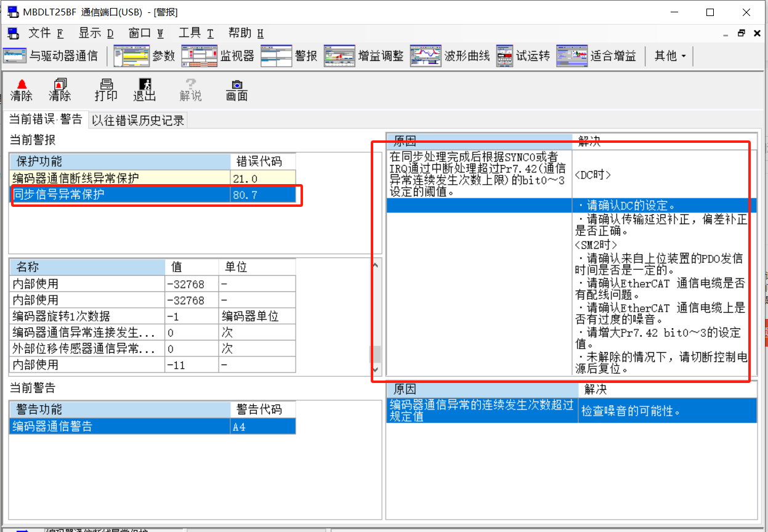768x532 pixels.
Task: Open the 窗口 menu
Action: [x=146, y=33]
